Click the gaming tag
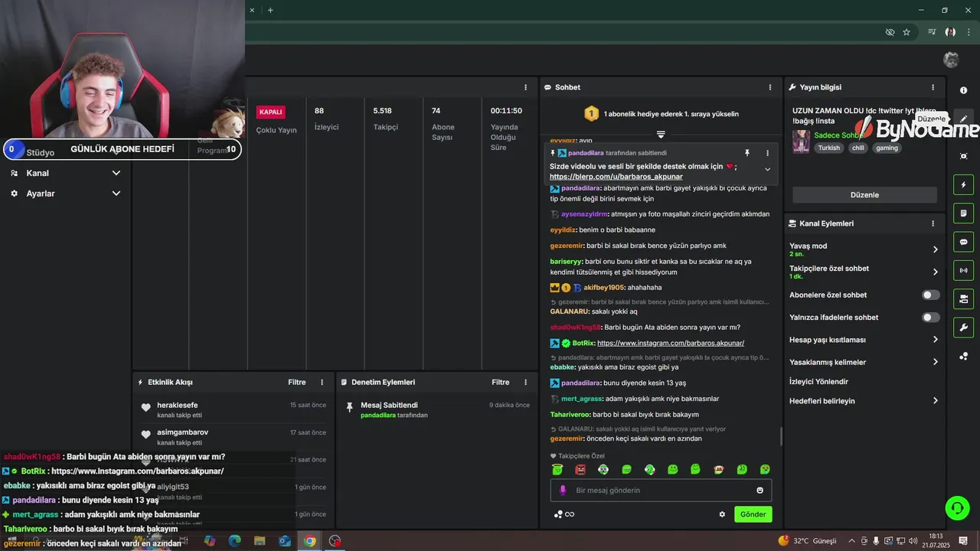Image resolution: width=980 pixels, height=551 pixels. (887, 148)
